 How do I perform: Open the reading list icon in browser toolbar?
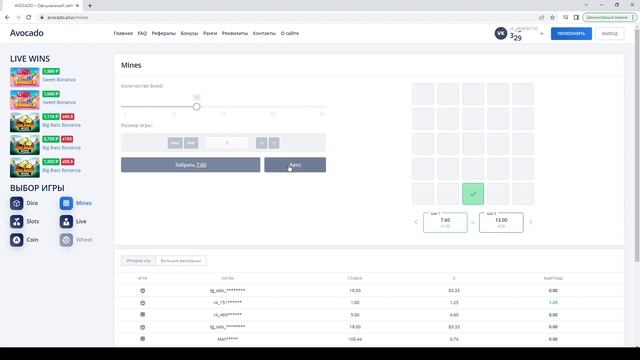[565, 17]
